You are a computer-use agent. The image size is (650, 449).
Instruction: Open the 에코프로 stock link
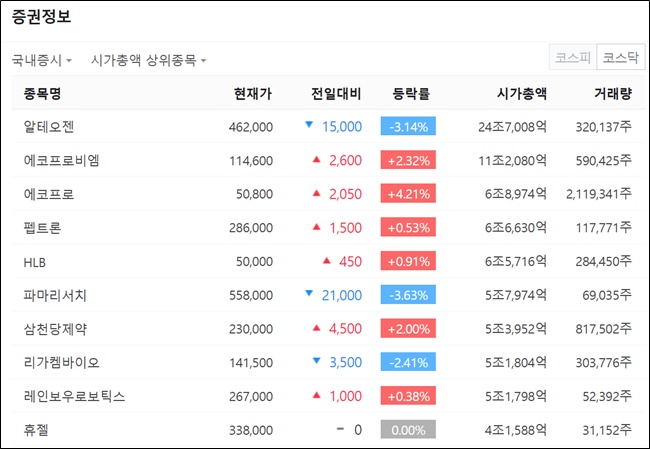pyautogui.click(x=49, y=194)
